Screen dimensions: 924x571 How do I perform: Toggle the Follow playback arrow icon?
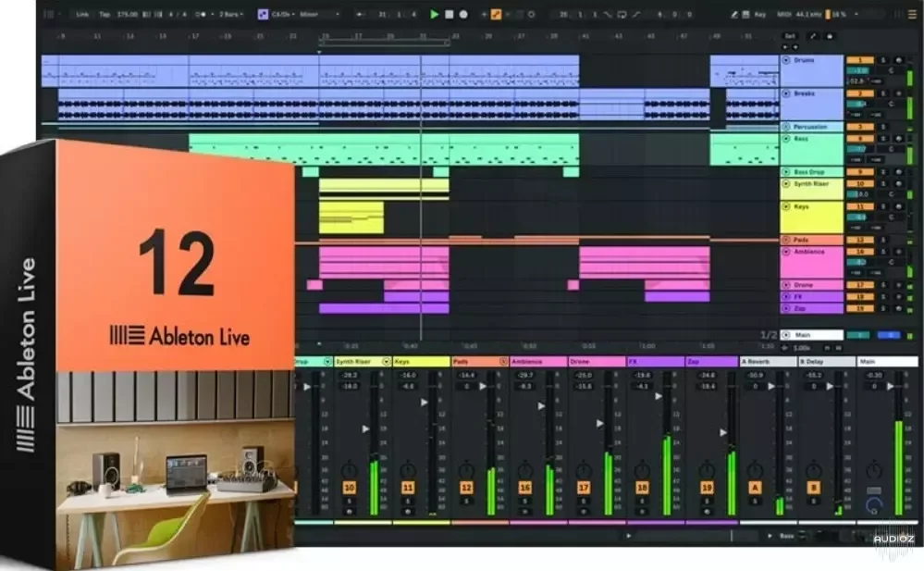359,14
